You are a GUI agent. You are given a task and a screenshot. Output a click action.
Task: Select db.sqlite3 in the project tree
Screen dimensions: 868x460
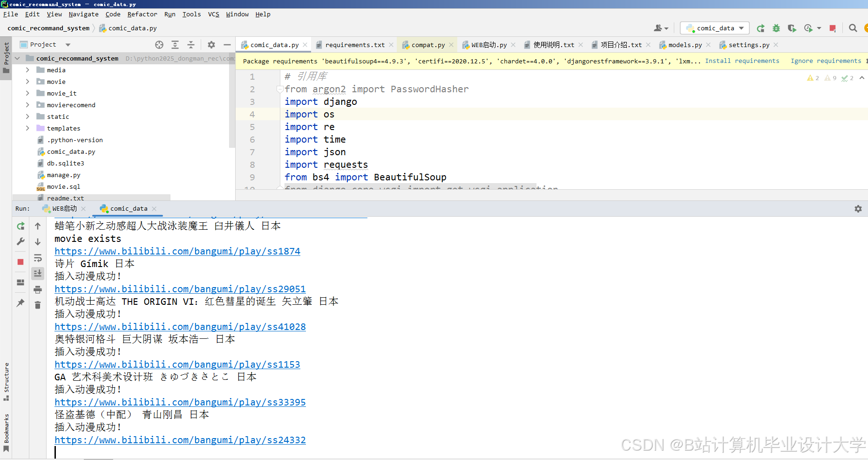pyautogui.click(x=65, y=163)
